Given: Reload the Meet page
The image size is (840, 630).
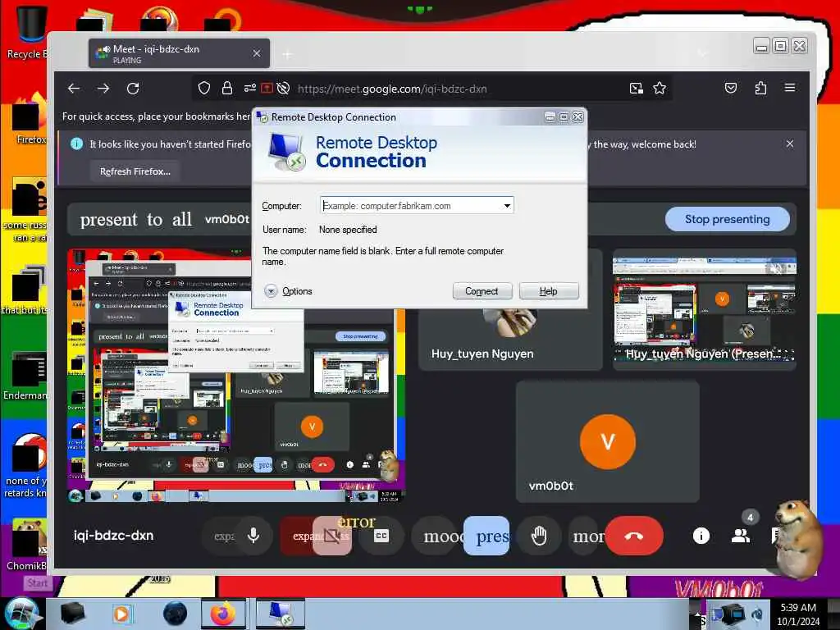Looking at the screenshot, I should coord(133,89).
